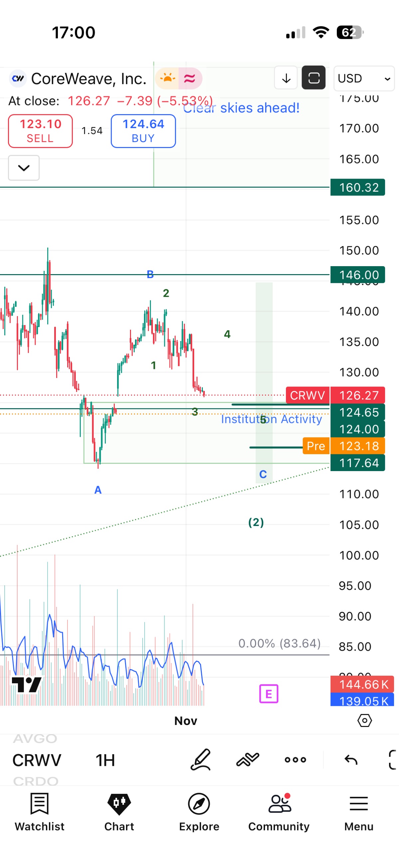Screen dimensions: 399x868
Task: Tap the 126.27 price axis tag
Action: 358,395
